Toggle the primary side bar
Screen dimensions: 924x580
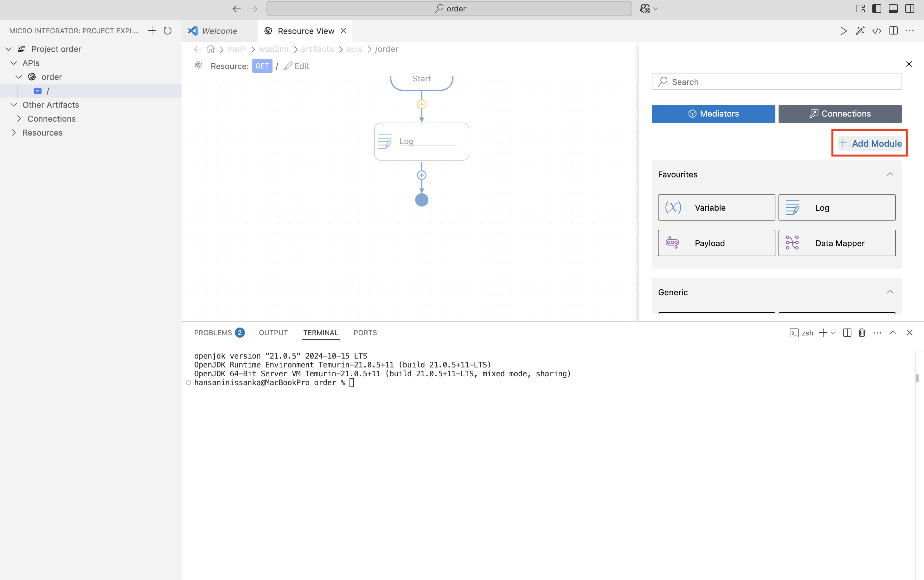877,9
